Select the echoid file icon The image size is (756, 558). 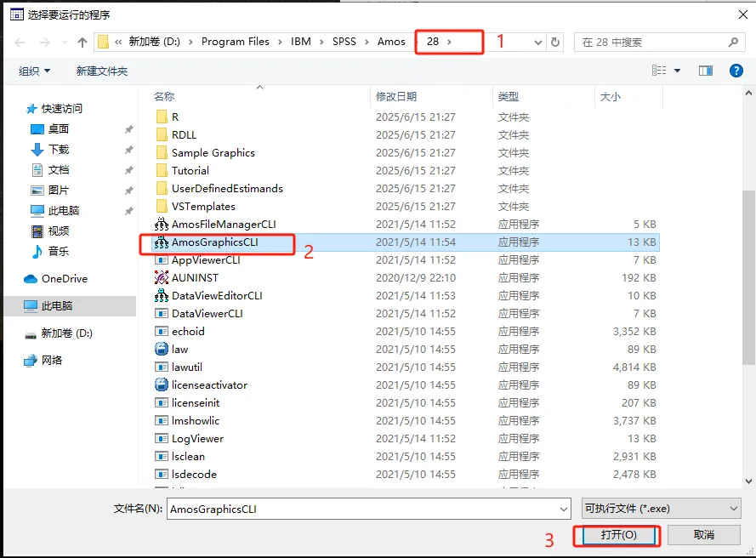pyautogui.click(x=161, y=332)
